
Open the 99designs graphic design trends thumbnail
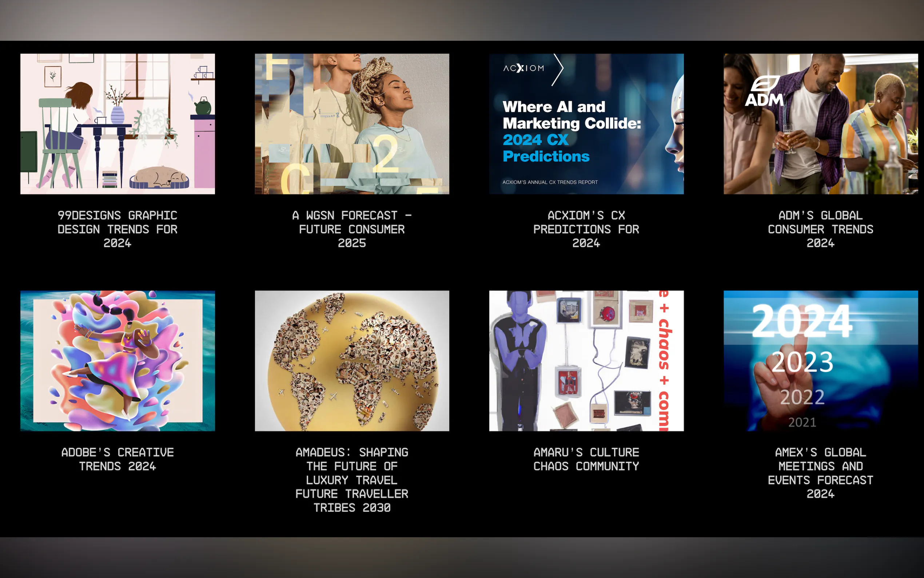coord(118,124)
